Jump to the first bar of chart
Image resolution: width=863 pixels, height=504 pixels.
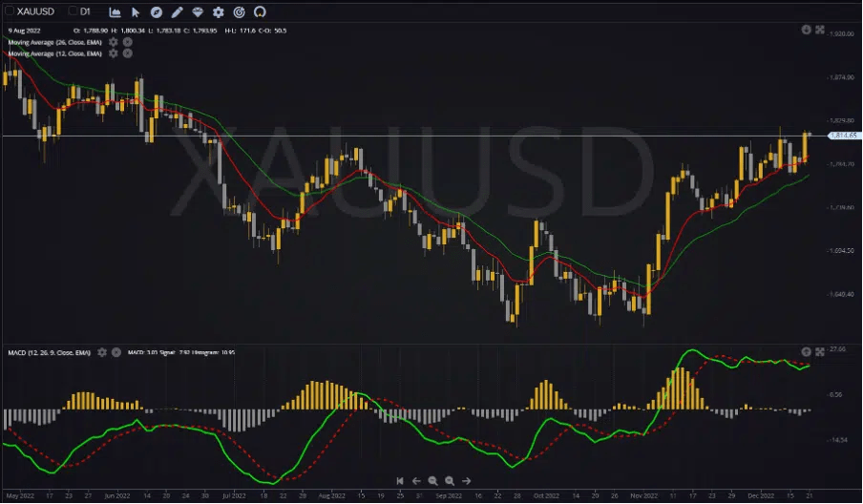coord(400,481)
